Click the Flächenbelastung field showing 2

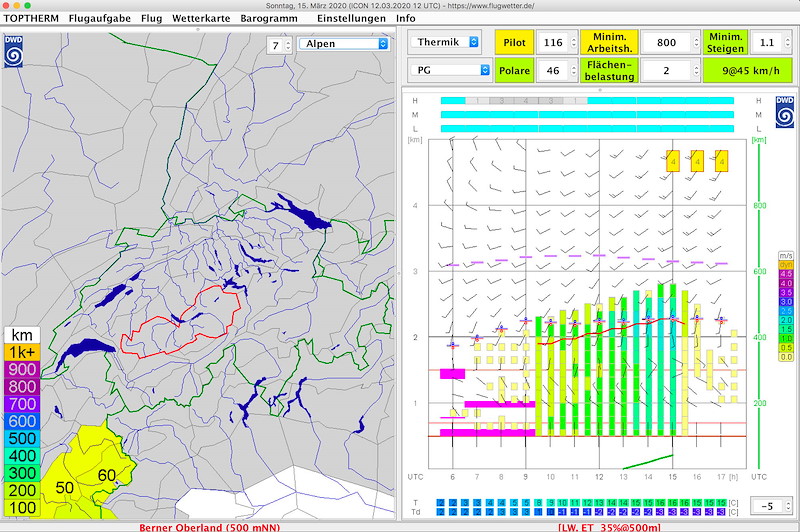(x=666, y=70)
